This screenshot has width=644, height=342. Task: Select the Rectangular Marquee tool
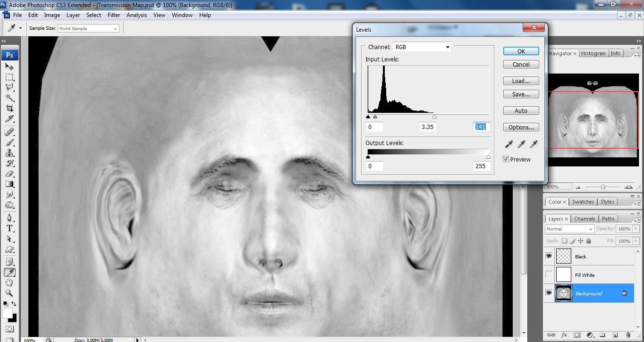(9, 77)
